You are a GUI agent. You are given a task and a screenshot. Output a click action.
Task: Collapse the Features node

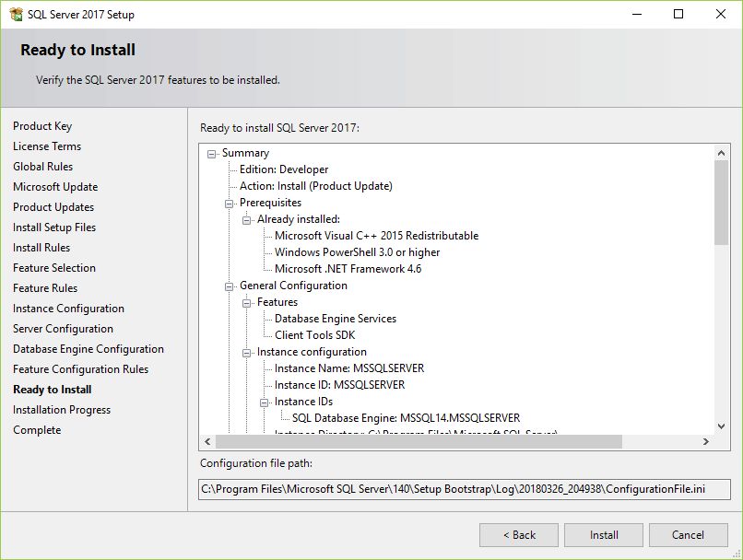246,303
